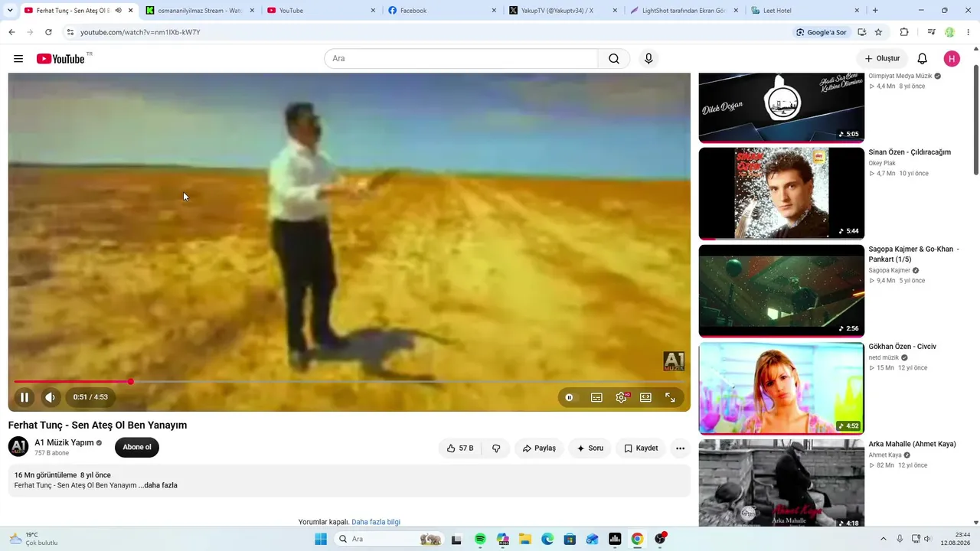This screenshot has width=980, height=551.
Task: Open the Chrome profile avatar
Action: pos(950,32)
